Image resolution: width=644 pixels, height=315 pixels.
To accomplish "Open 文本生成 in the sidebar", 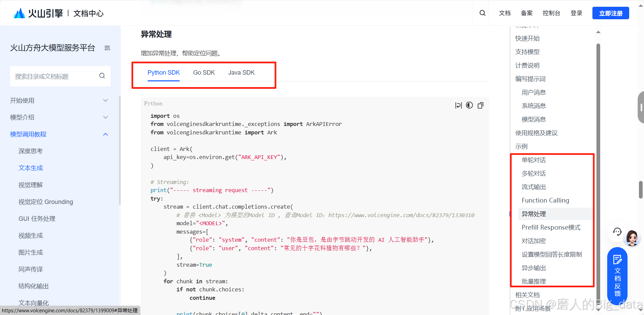I will pos(31,168).
